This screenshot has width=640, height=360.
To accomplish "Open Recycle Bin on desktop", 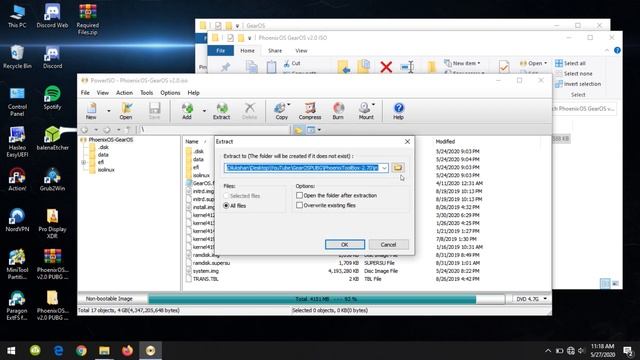I will (x=17, y=57).
